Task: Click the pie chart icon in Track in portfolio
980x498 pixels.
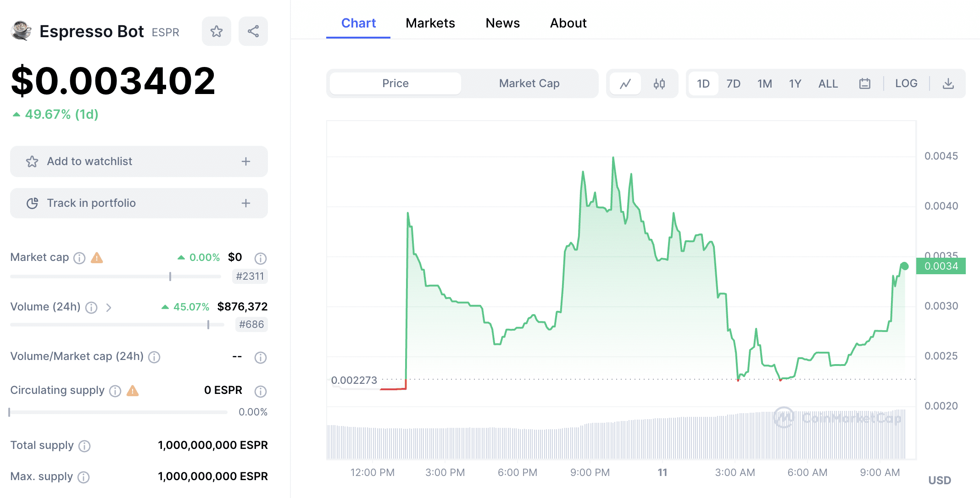Action: pos(32,203)
